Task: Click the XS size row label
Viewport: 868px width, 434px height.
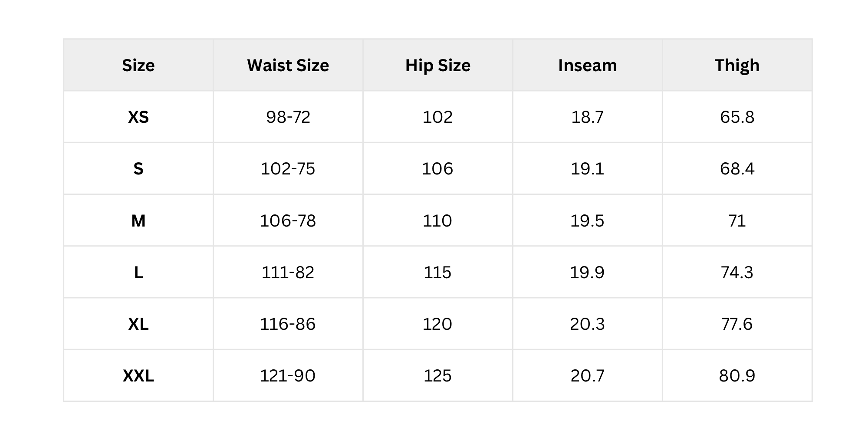Action: [x=138, y=117]
